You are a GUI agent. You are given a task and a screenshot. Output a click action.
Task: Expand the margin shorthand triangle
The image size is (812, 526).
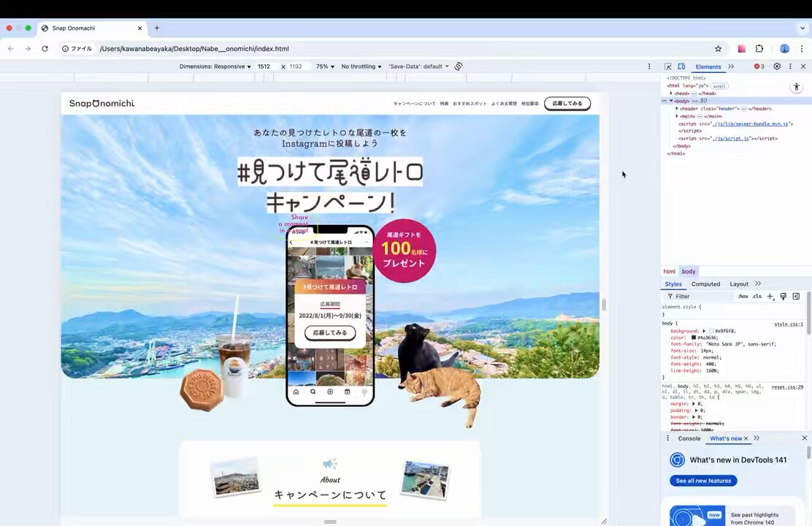coord(694,404)
